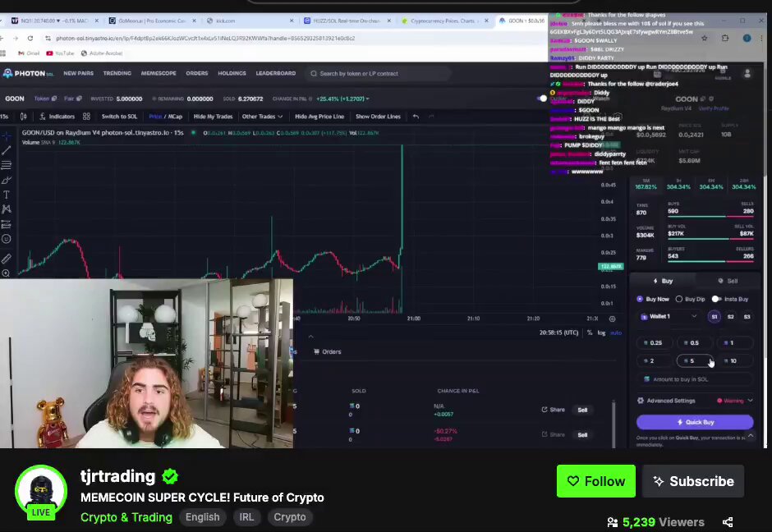This screenshot has width=772, height=532.
Task: Click the Quick Buy button
Action: point(695,422)
